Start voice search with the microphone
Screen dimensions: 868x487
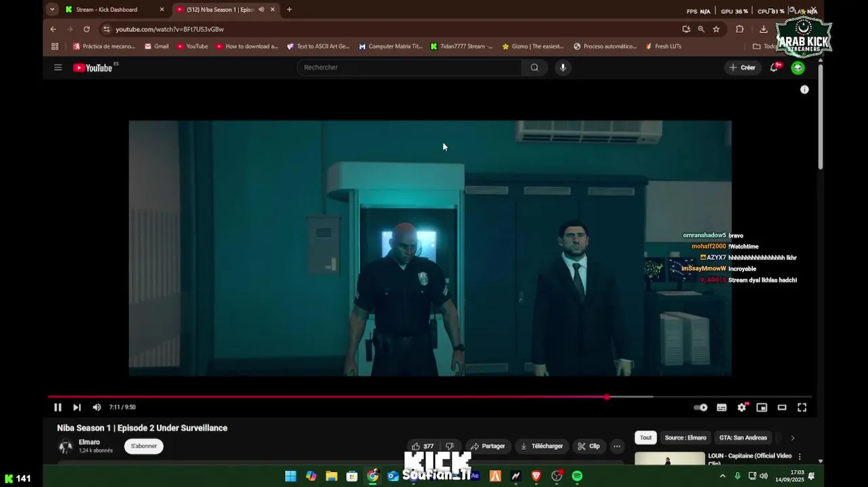(x=563, y=68)
